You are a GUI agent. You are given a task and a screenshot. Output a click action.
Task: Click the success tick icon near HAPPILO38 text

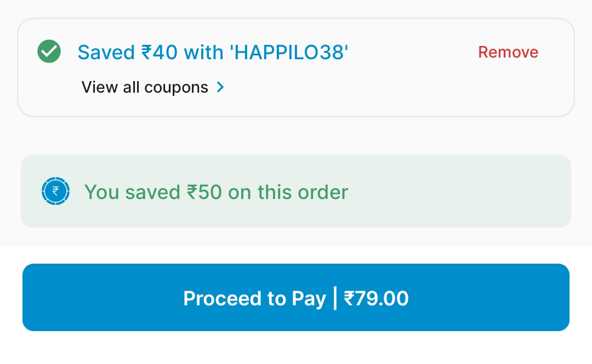click(x=49, y=51)
